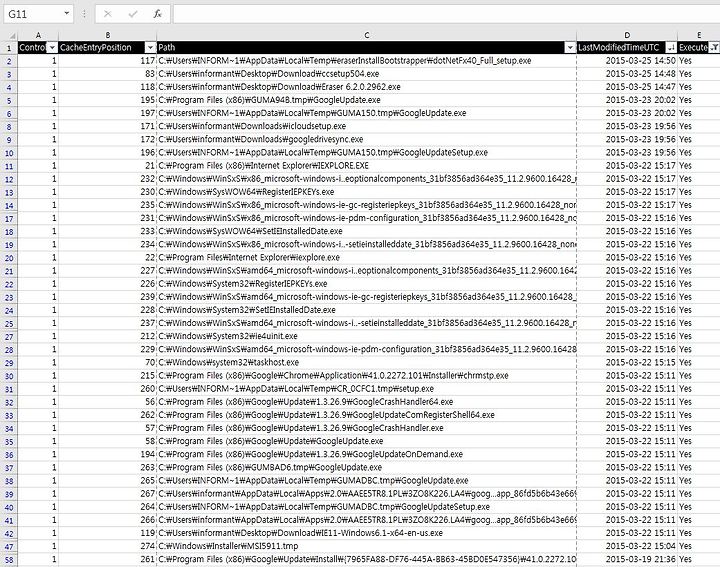Select the GUMBAD6.tmp GoogleUpdate.exe cell

pos(366,467)
